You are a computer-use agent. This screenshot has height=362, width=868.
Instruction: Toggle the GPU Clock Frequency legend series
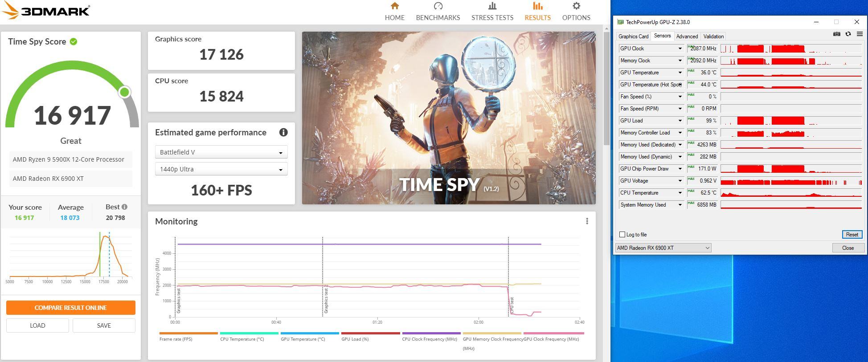[x=553, y=336]
